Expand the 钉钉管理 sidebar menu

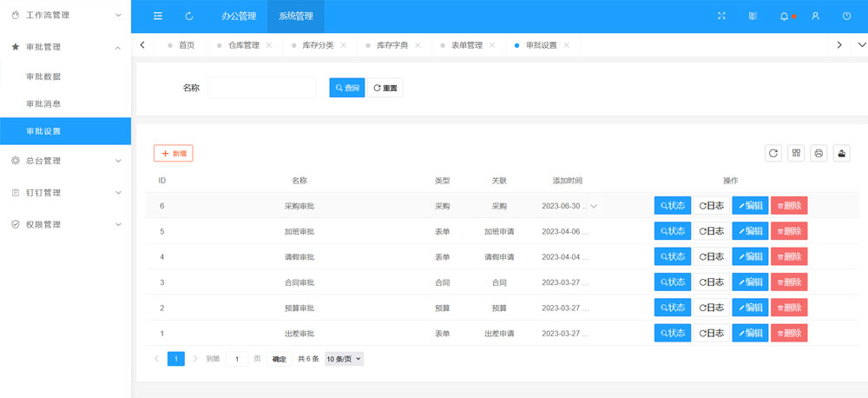tap(118, 192)
